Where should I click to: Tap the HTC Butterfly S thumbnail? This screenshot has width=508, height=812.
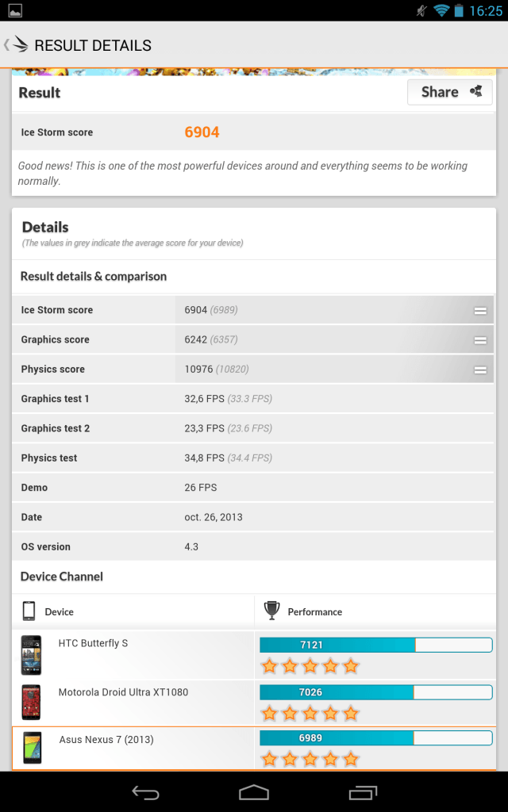(31, 655)
